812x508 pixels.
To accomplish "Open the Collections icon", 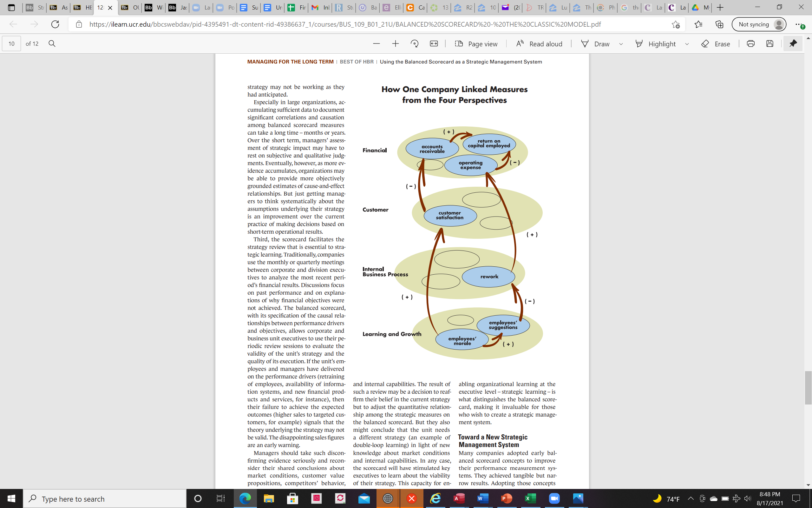I will [x=719, y=24].
